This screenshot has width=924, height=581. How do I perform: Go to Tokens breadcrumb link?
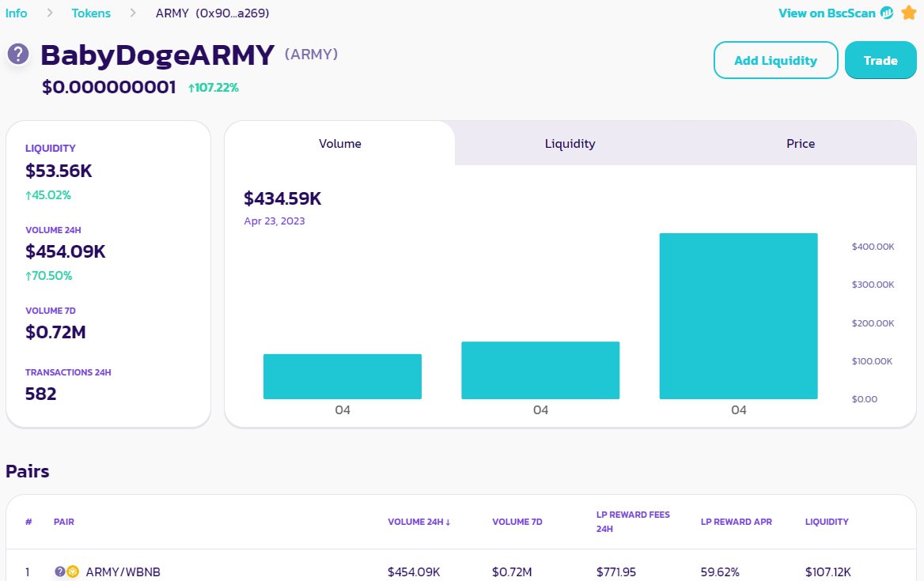[x=91, y=13]
